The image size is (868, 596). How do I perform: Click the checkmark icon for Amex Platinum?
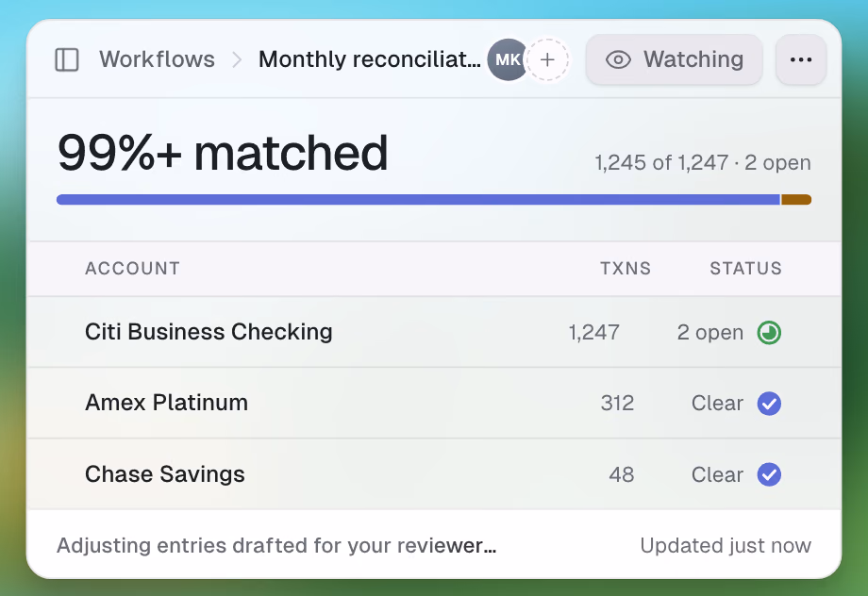(x=770, y=404)
